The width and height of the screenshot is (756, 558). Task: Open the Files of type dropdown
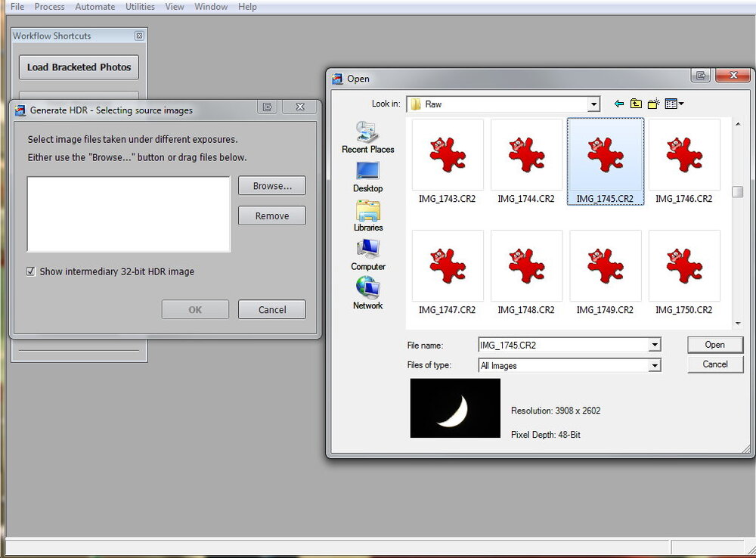[654, 365]
